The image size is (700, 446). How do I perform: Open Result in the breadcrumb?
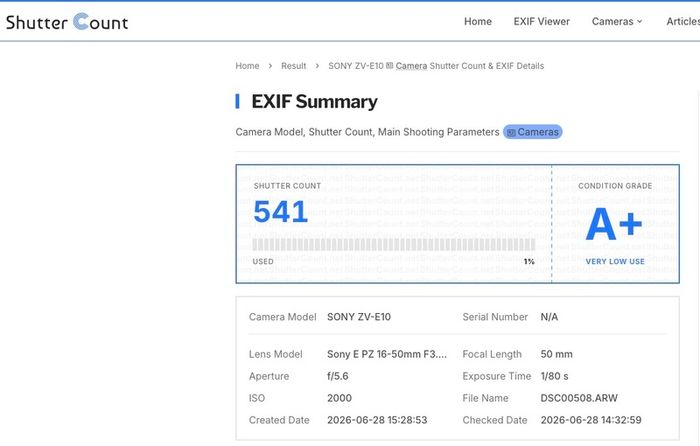(293, 66)
